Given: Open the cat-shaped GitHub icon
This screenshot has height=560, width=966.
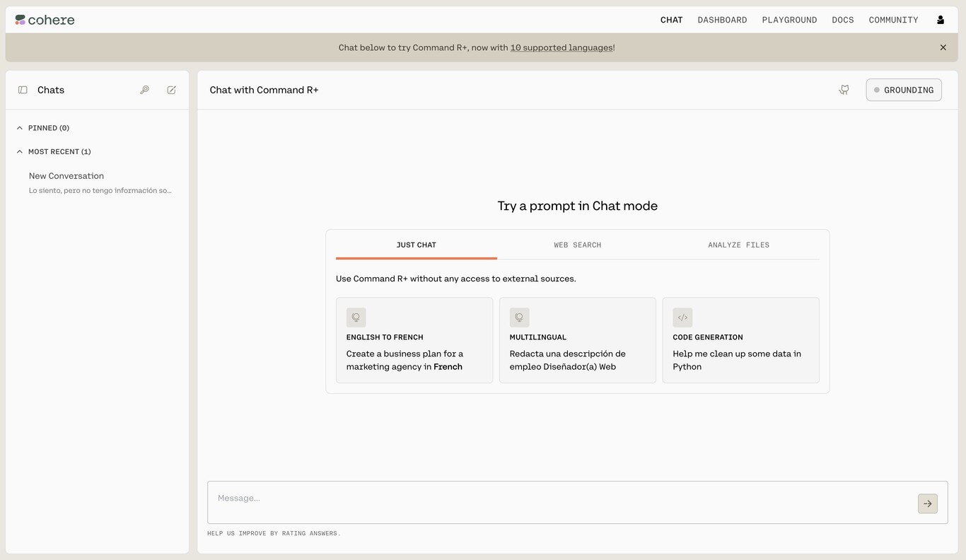Looking at the screenshot, I should pos(844,90).
